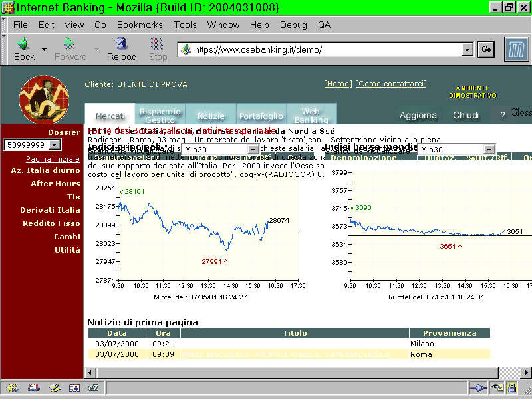Switch to the Portafoglio tab
The width and height of the screenshot is (532, 399).
261,116
